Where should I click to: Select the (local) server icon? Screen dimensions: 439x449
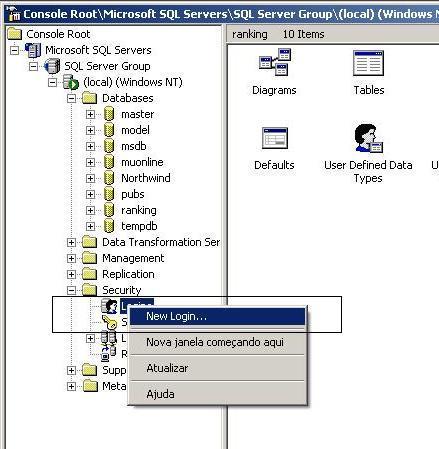[x=71, y=82]
